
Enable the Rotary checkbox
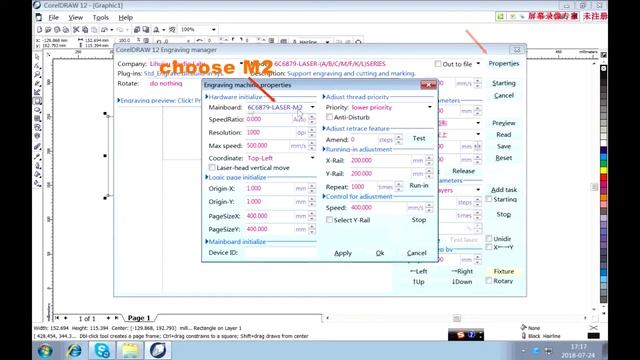(x=489, y=280)
